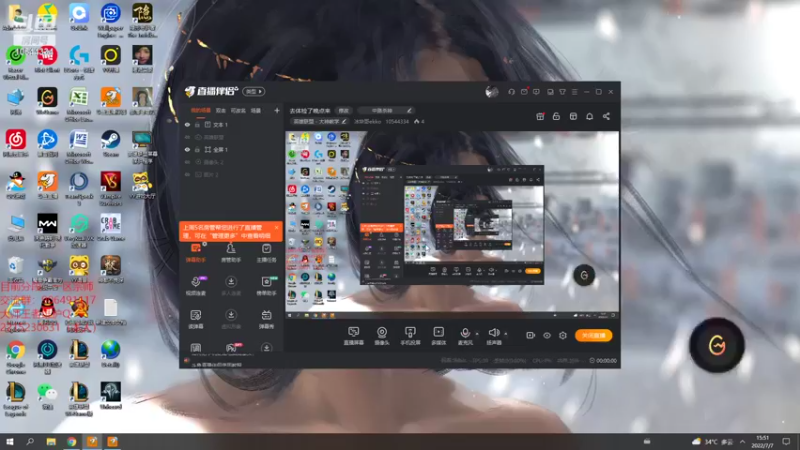Image resolution: width=800 pixels, height=450 pixels.
Task: Open stream settings gear icon
Action: (563, 335)
